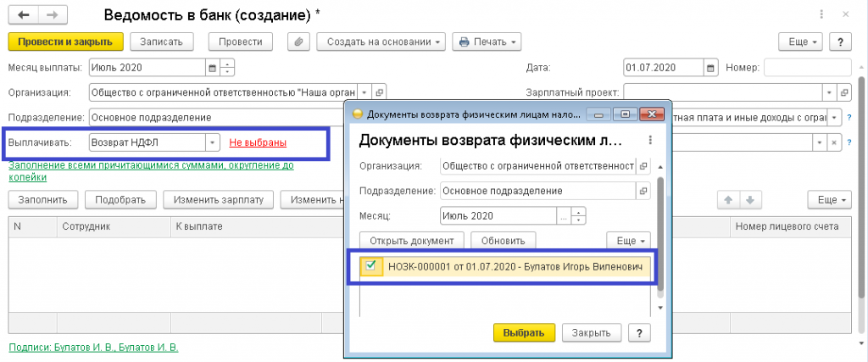Open the Организация field link icon in main form
Viewport: 868px width, 362px height.
click(x=379, y=92)
